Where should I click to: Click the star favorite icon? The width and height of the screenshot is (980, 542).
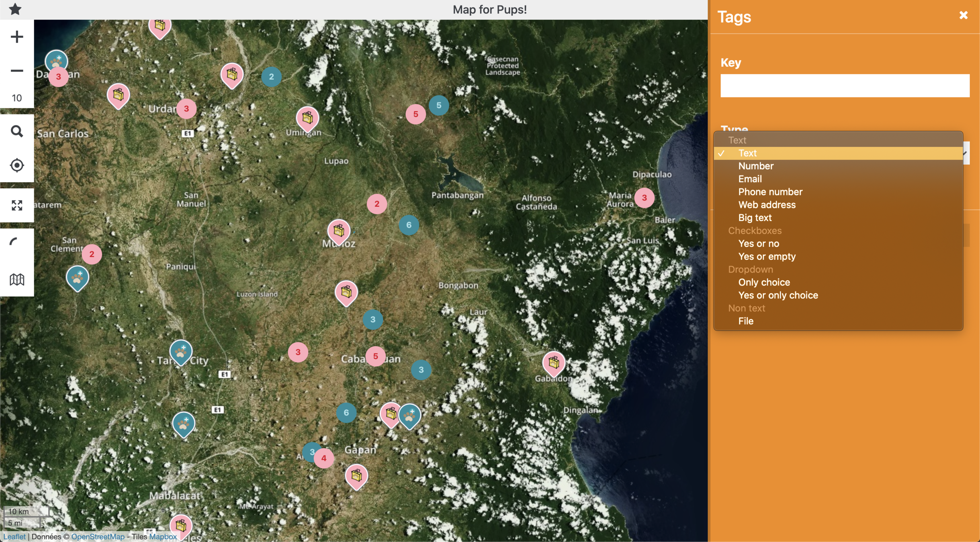(15, 9)
